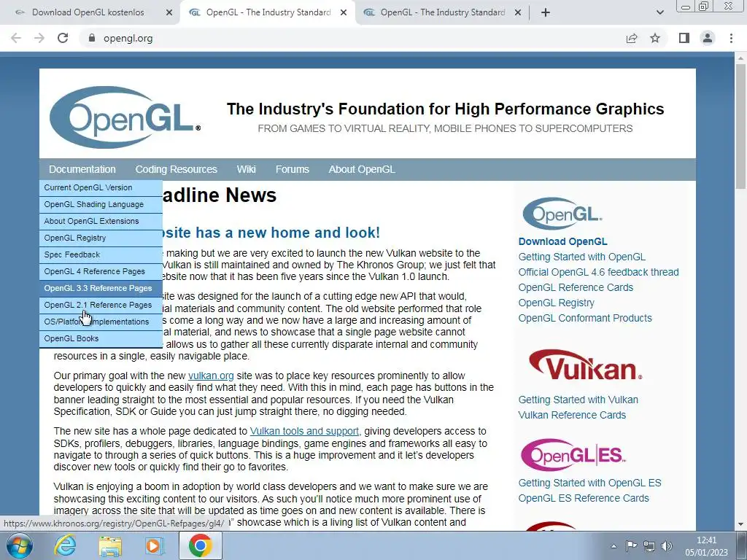
Task: Click the browser back arrow
Action: point(16,38)
